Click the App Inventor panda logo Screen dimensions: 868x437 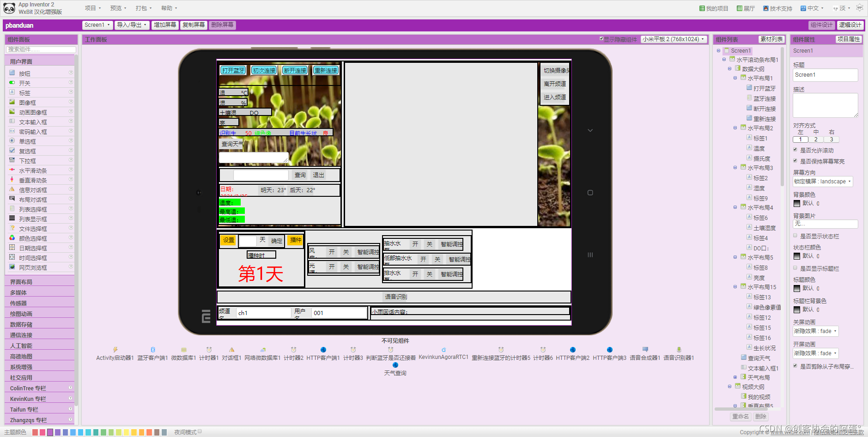9,8
